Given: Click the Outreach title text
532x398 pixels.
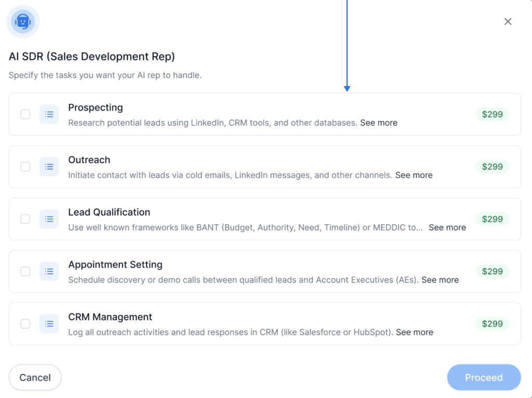Looking at the screenshot, I should [89, 160].
